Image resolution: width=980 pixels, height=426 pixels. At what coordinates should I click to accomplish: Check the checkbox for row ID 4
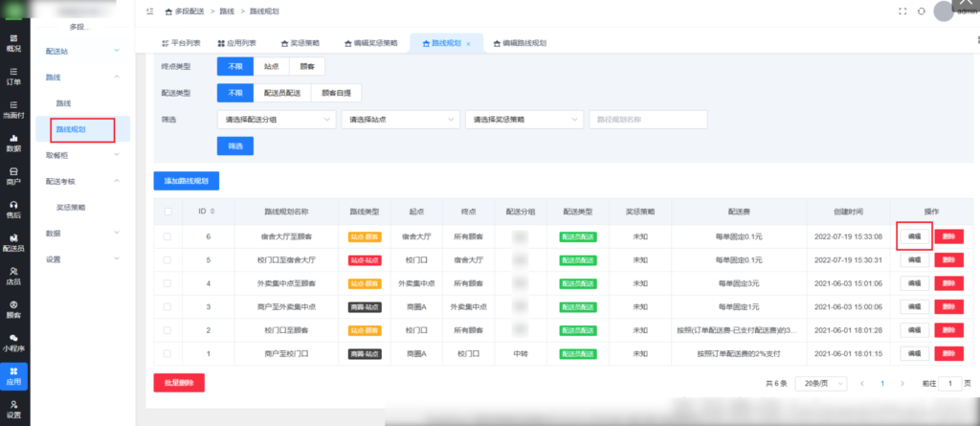pyautogui.click(x=167, y=283)
